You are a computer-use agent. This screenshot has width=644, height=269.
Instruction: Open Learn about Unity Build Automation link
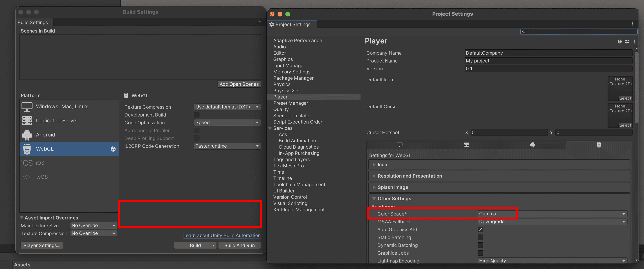tap(222, 235)
